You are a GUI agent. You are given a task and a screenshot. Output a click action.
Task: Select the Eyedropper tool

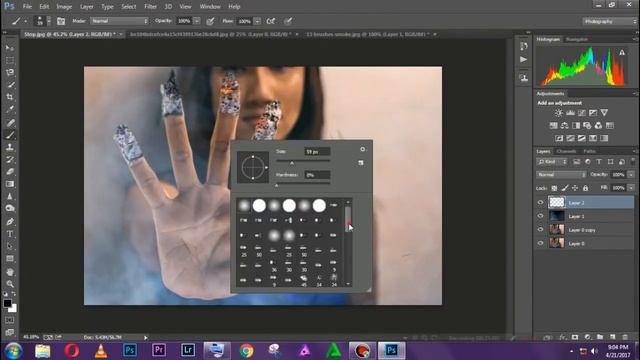(x=10, y=109)
